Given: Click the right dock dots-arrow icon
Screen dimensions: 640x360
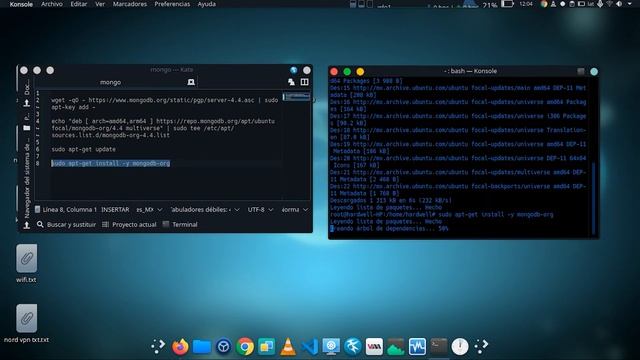Looking at the screenshot, I should (x=481, y=346).
